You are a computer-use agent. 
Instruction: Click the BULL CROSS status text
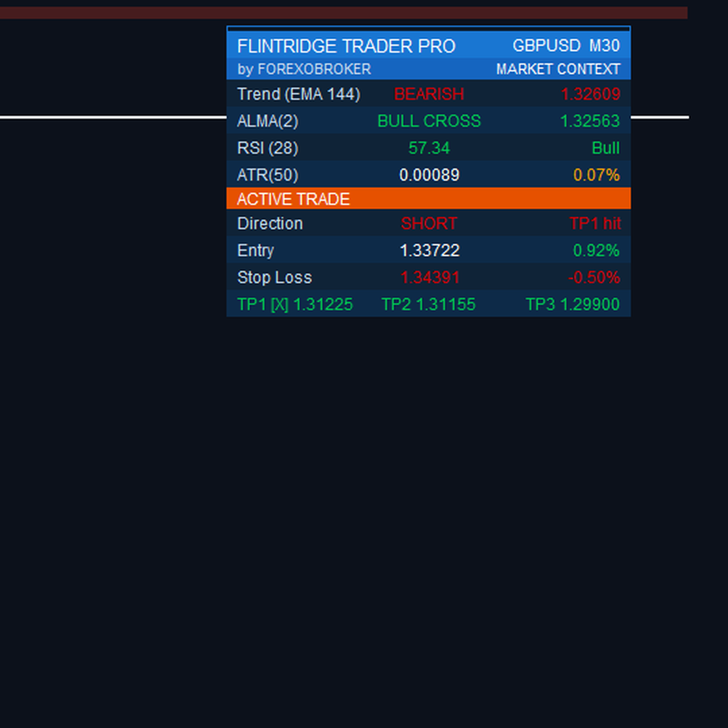click(429, 121)
